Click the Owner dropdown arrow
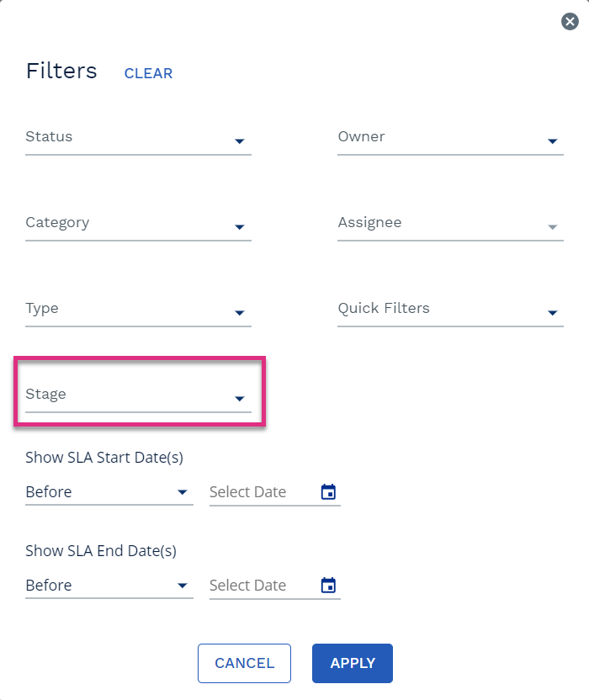The image size is (589, 700). (x=552, y=141)
